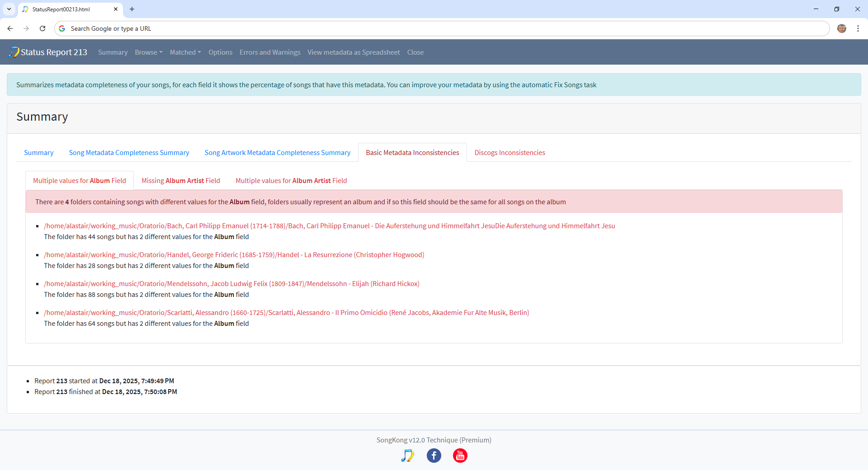The width and height of the screenshot is (868, 470).
Task: Open the Handel La Resurrezione folder link
Action: click(234, 255)
